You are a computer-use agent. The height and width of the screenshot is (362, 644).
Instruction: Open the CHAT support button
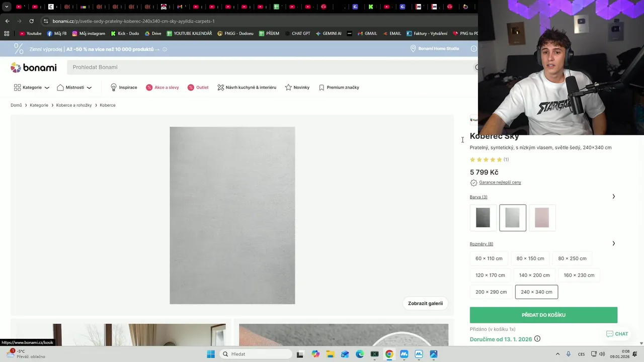[617, 334]
